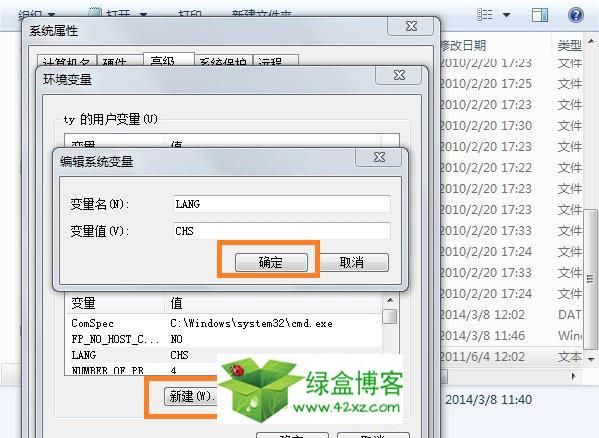Image resolution: width=599 pixels, height=438 pixels.
Task: Toggle the Explorer preview pane icon
Action: pos(540,15)
